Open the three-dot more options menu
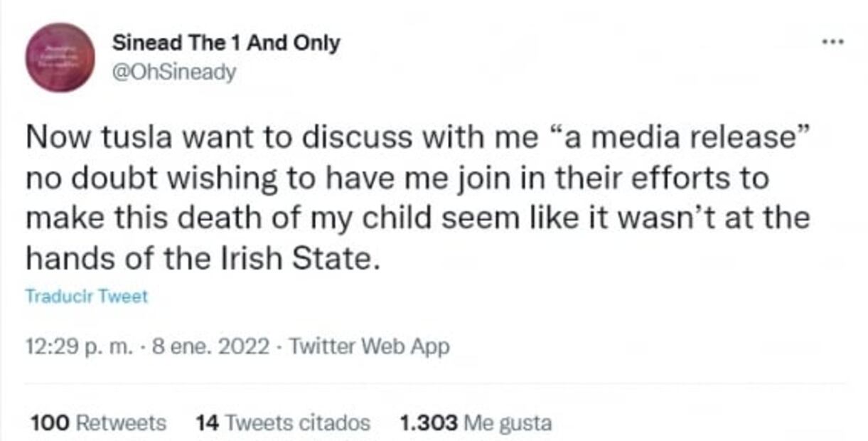The image size is (868, 441). [x=831, y=41]
